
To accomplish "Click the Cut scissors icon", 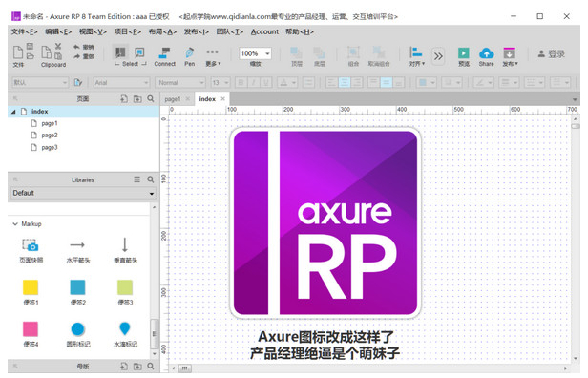I will (58, 46).
